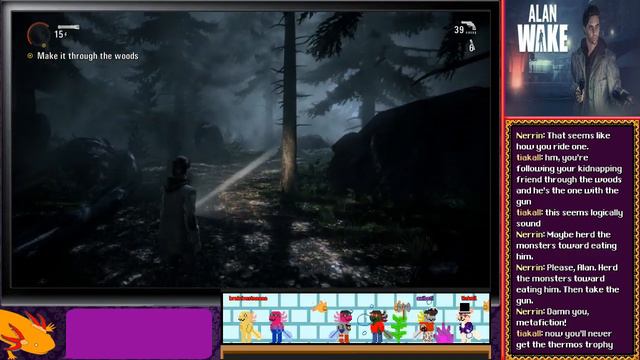
Task: Click the yellow objective marker bullet
Action: (x=30, y=56)
